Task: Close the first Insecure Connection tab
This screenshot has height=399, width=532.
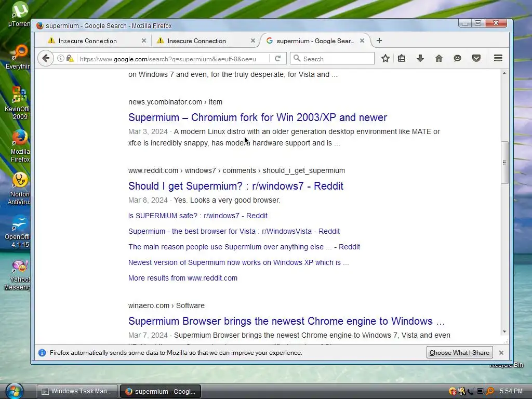Action: click(x=144, y=41)
